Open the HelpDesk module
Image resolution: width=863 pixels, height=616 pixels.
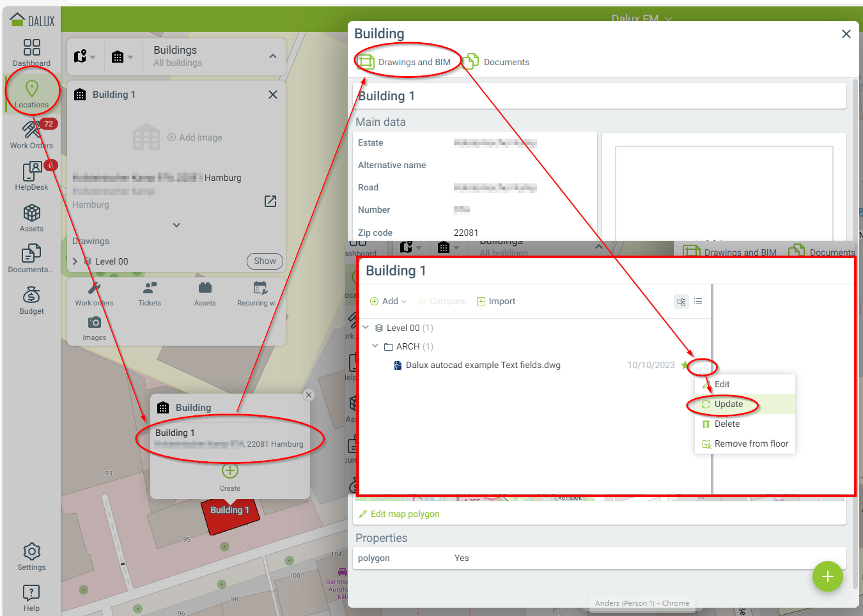click(31, 176)
